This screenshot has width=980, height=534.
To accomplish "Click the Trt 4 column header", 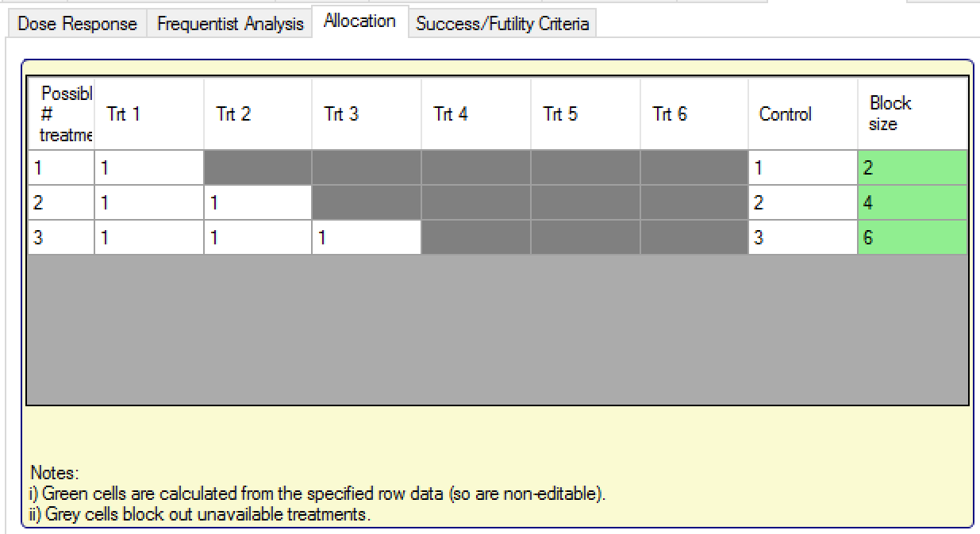I will coord(475,114).
